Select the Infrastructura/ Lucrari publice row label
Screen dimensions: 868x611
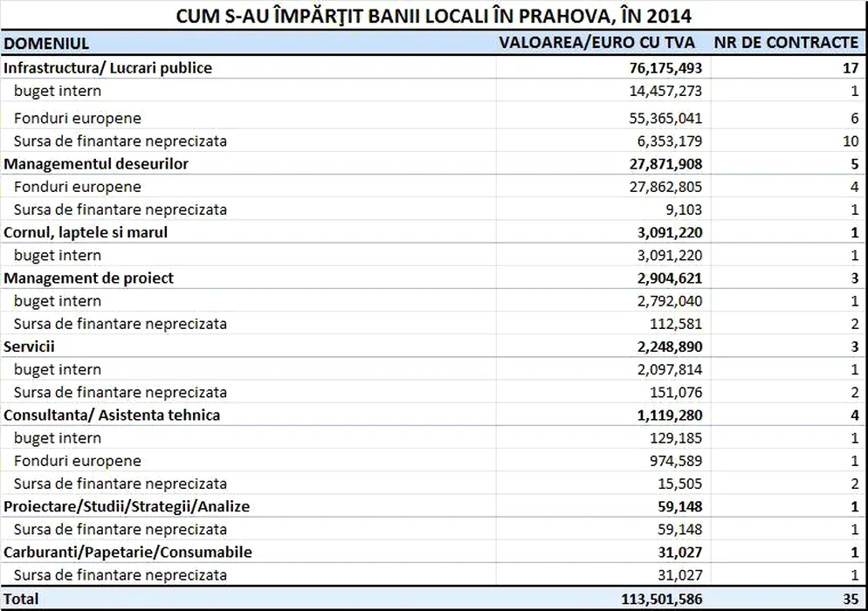108,67
